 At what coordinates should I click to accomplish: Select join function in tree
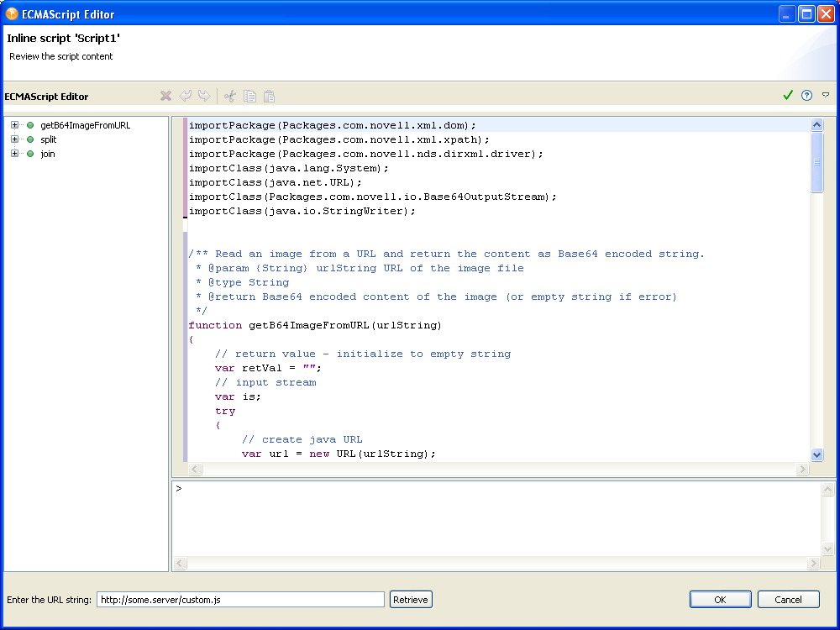(x=48, y=155)
